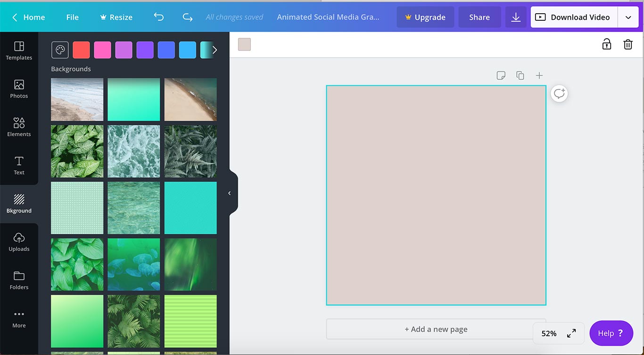Viewport: 644px width, 355px height.
Task: Open the Photos sidebar panel
Action: [x=19, y=89]
